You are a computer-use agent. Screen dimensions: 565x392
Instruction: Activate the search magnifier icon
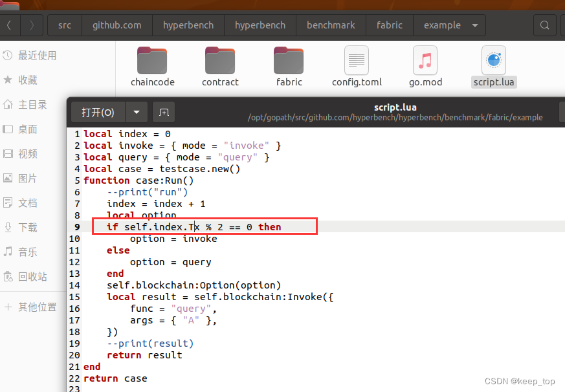point(544,25)
